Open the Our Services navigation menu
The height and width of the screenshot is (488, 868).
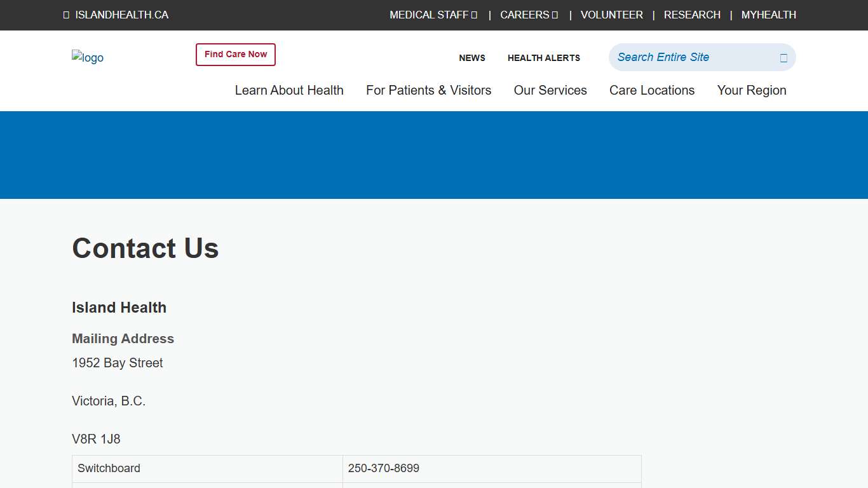coord(550,90)
